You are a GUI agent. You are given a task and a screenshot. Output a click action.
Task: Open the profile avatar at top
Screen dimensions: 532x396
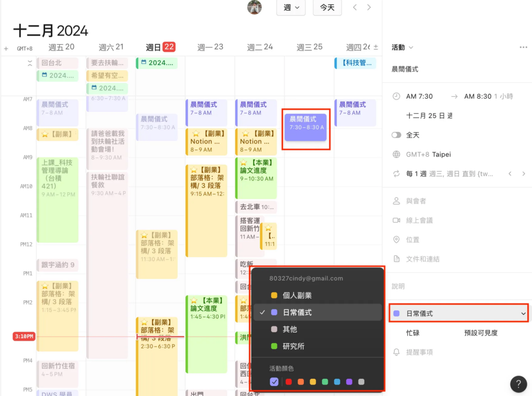[255, 7]
